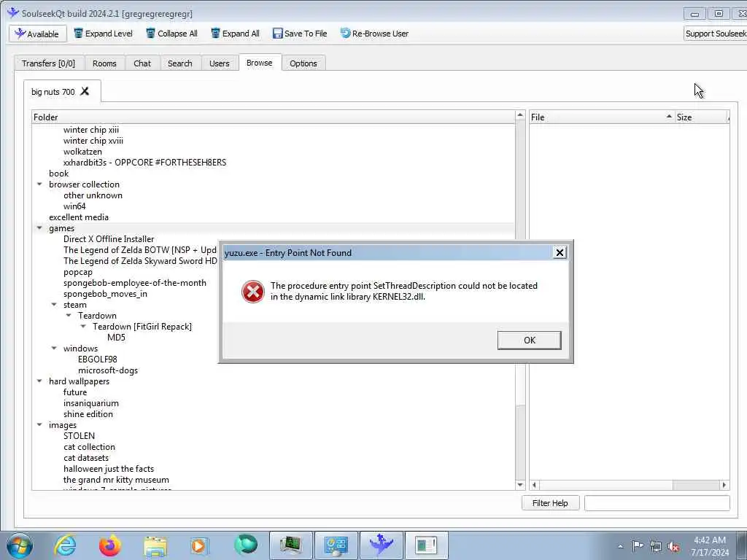Open the Options tab
This screenshot has width=747, height=560.
point(303,63)
